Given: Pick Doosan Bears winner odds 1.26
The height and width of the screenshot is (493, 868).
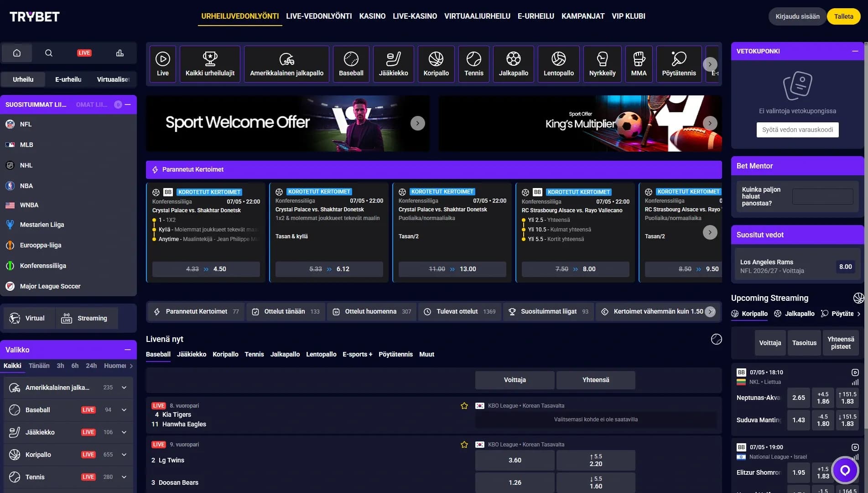Looking at the screenshot, I should 515,483.
